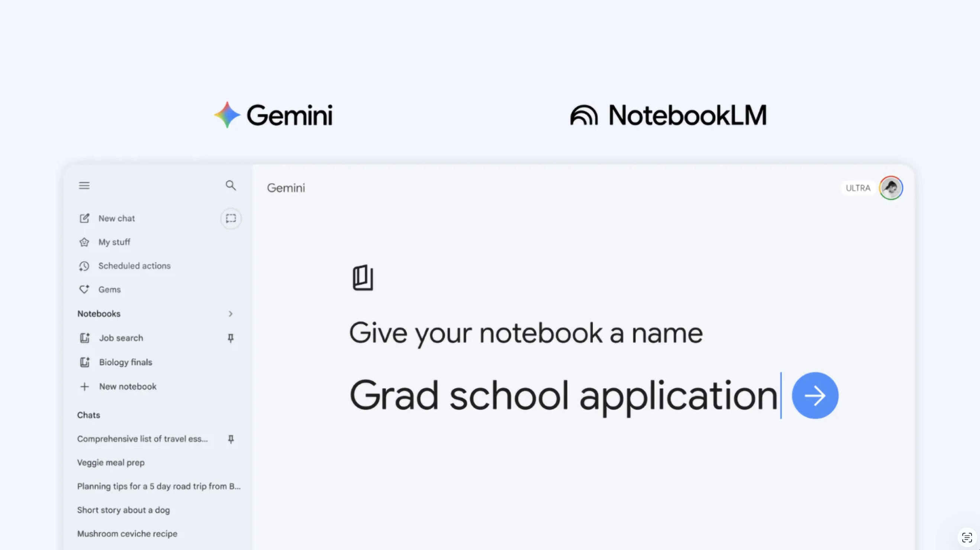Click the search icon in the sidebar

pyautogui.click(x=231, y=185)
